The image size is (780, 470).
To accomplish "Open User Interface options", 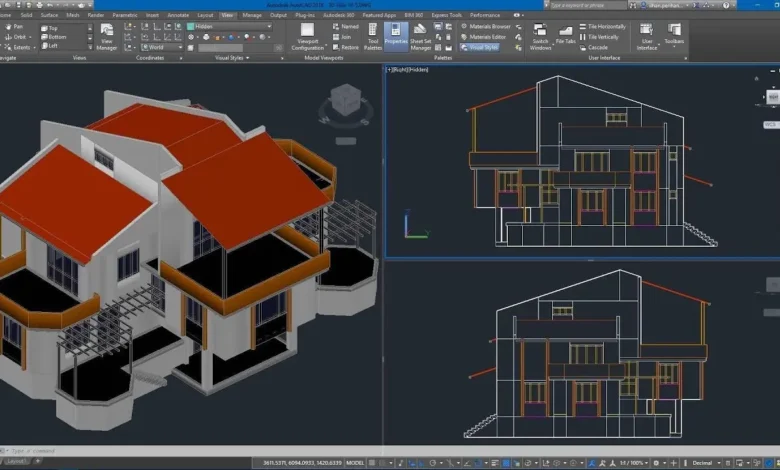I will coord(647,37).
